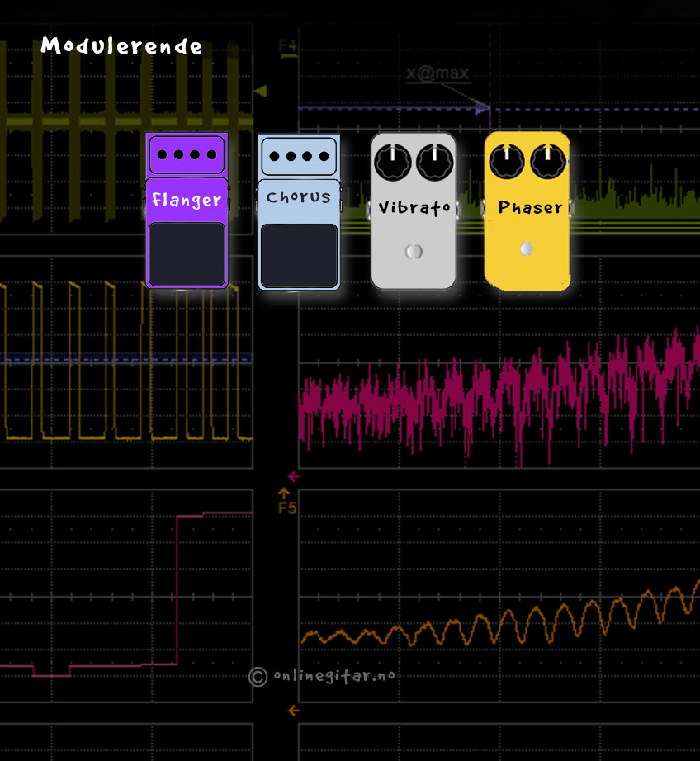Viewport: 700px width, 761px height.
Task: Click the Chorus pedal's four-dot control panel
Action: [x=299, y=156]
